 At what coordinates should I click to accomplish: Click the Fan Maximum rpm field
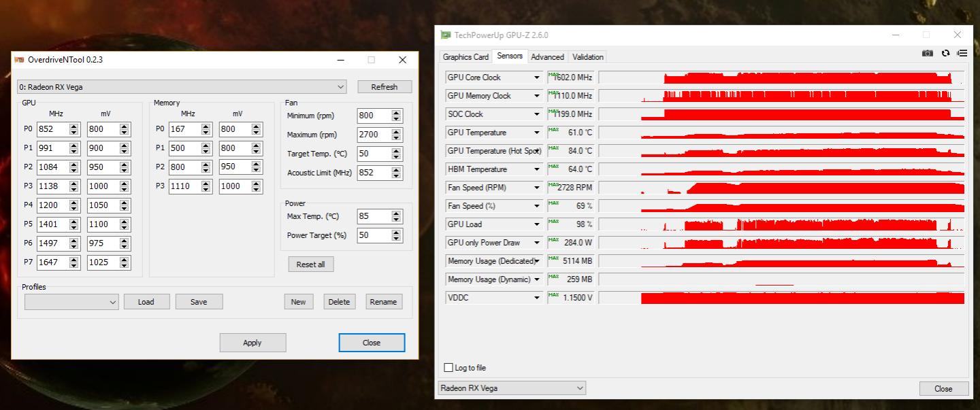[x=374, y=135]
